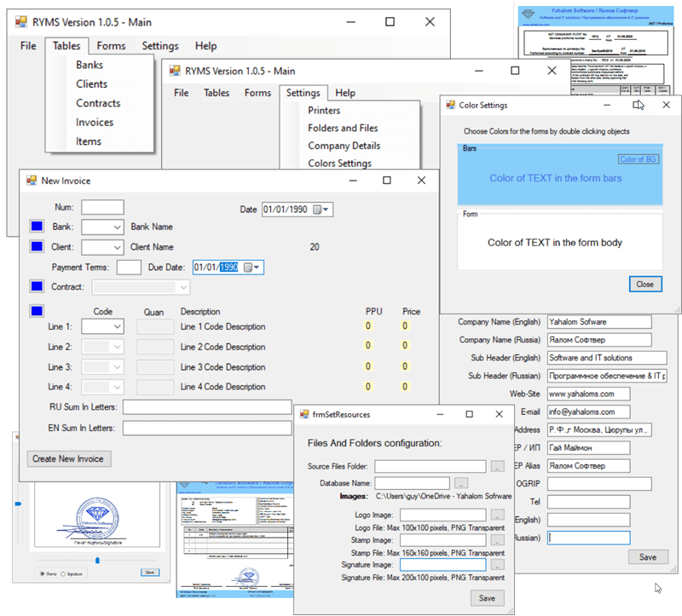The height and width of the screenshot is (616, 682).
Task: Click the blue lookup button beside Client
Action: [37, 246]
